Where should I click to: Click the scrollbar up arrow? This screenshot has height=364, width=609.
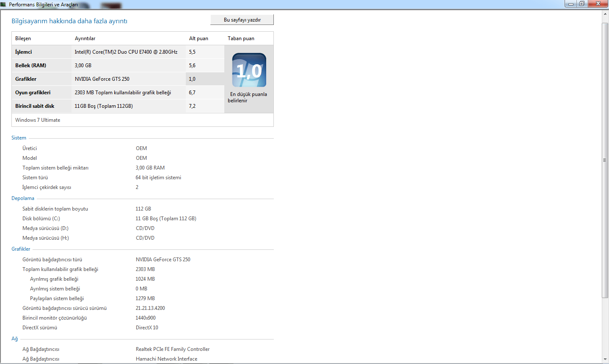tap(605, 14)
